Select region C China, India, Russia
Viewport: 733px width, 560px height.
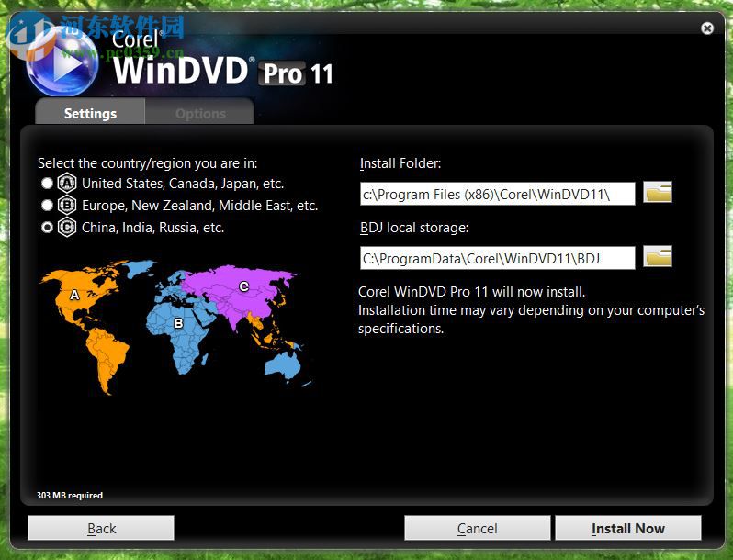(x=47, y=227)
